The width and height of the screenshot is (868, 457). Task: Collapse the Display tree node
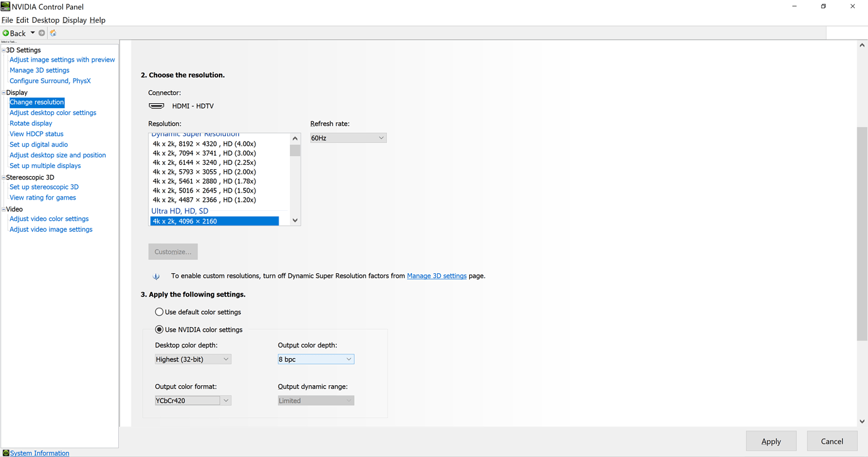[4, 93]
